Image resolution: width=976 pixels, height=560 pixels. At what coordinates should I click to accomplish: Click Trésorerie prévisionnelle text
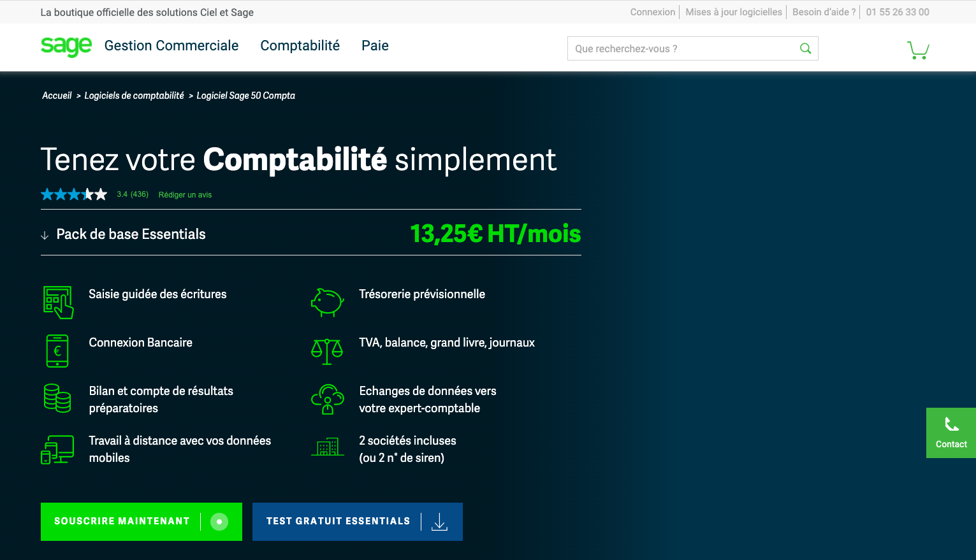pyautogui.click(x=422, y=294)
